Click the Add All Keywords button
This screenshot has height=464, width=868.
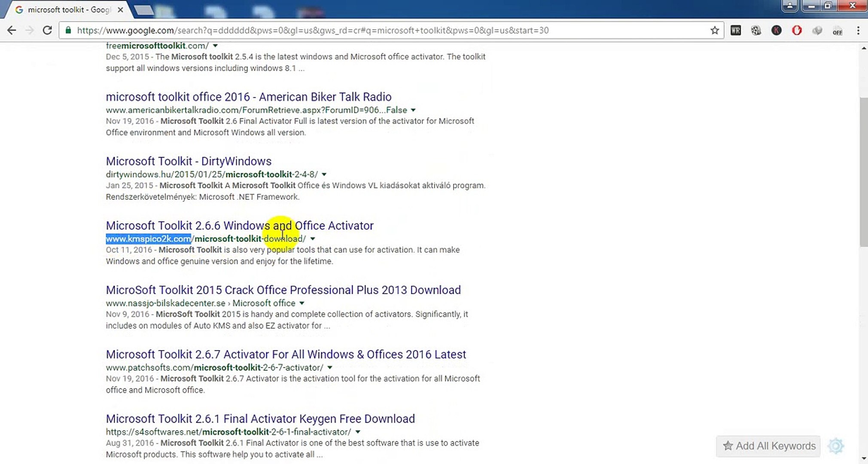[x=768, y=446]
